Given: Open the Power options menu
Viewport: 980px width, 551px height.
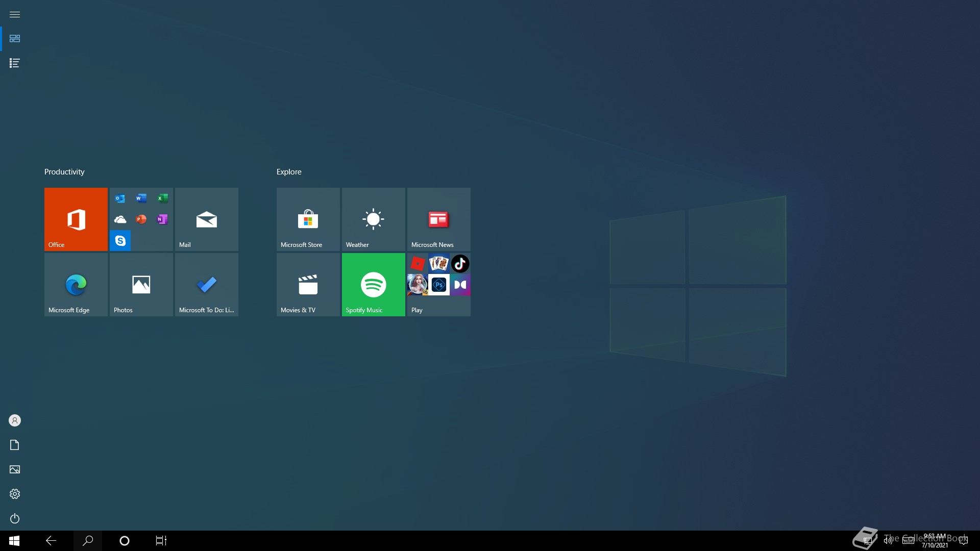Looking at the screenshot, I should (x=15, y=518).
